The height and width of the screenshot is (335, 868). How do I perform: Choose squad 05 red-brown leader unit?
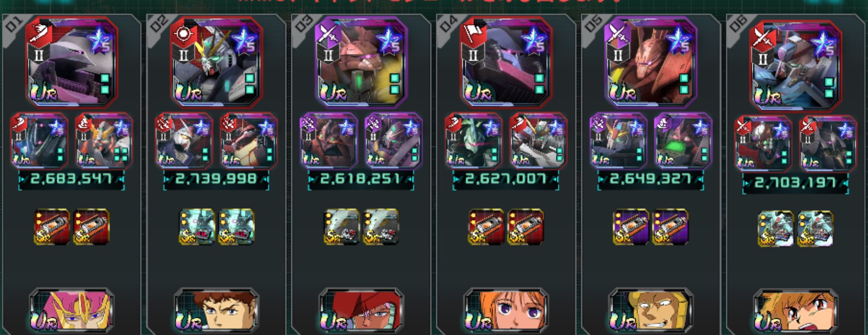[650, 62]
